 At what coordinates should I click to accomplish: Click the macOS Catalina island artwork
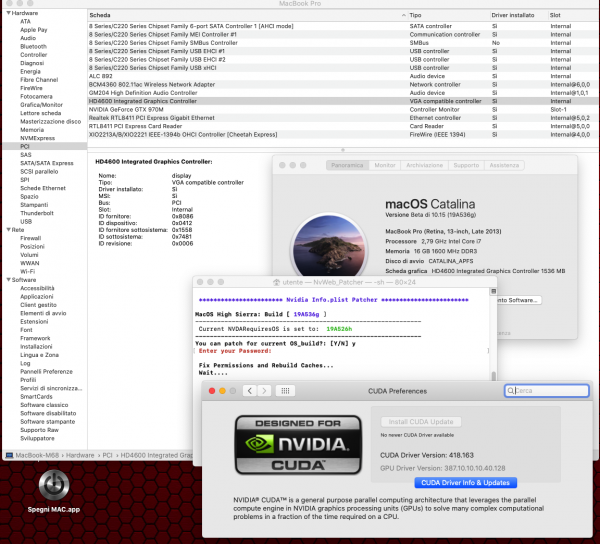(329, 246)
